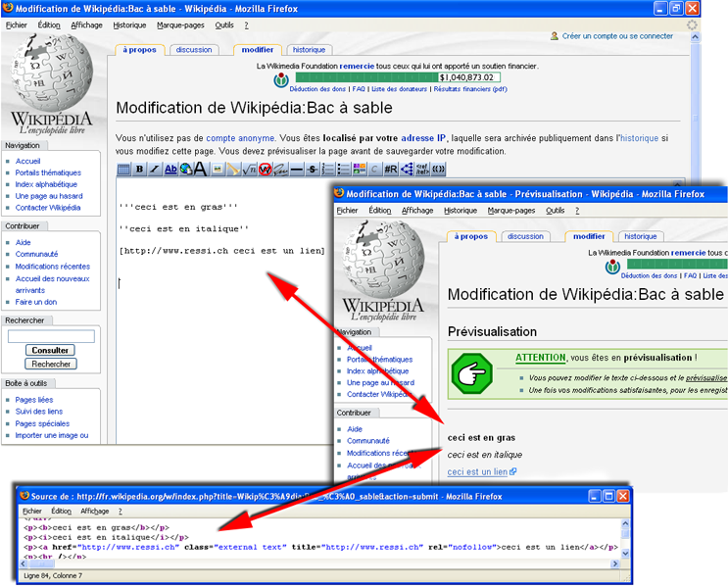The width and height of the screenshot is (728, 588).
Task: Click the Consulter search button
Action: pos(50,350)
